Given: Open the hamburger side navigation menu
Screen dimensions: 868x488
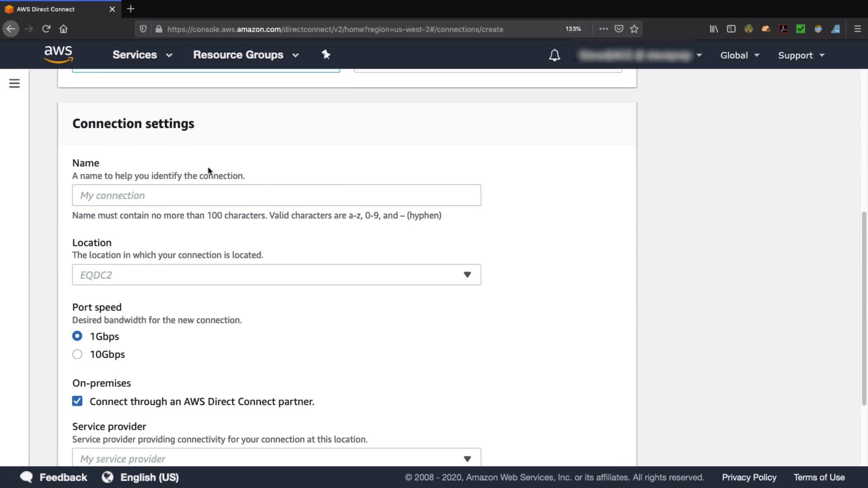Looking at the screenshot, I should click(x=14, y=84).
